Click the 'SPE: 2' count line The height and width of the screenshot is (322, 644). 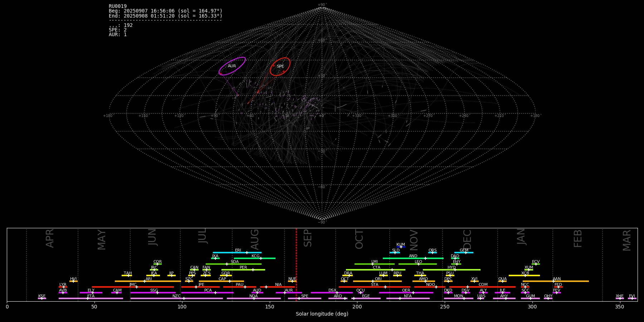pos(118,30)
